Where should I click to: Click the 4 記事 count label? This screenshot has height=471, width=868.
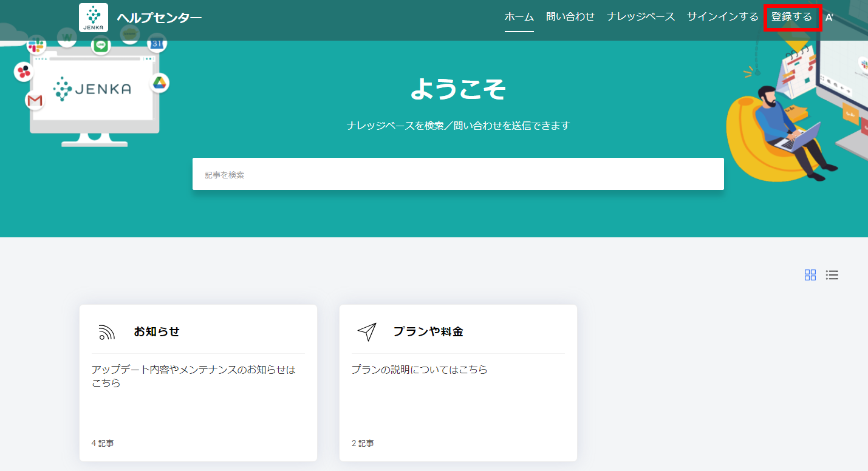point(103,444)
